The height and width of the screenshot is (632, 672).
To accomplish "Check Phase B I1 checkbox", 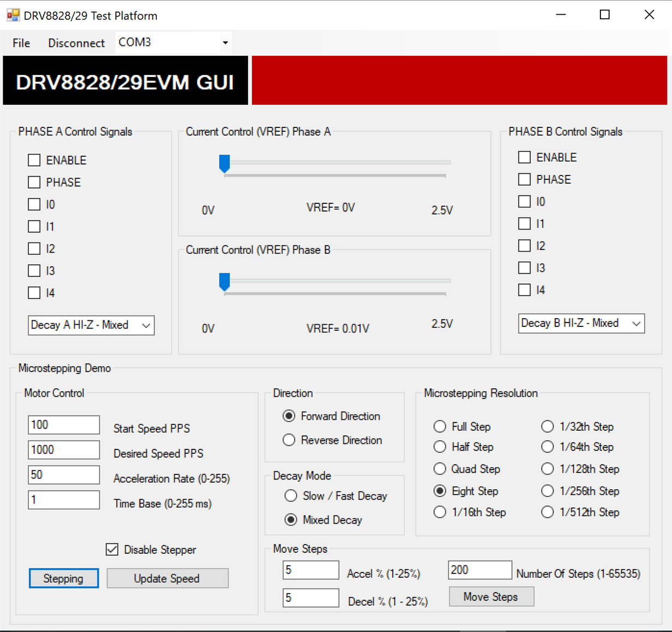I will (524, 224).
